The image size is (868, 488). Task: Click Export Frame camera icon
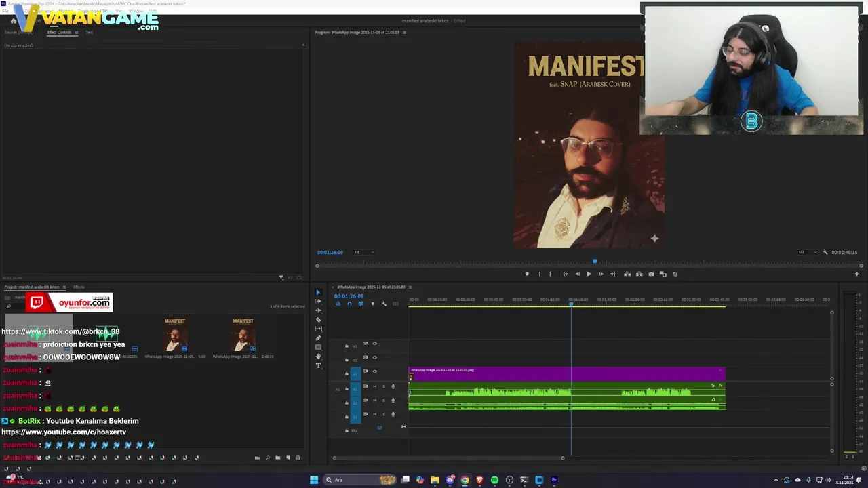[x=651, y=274]
